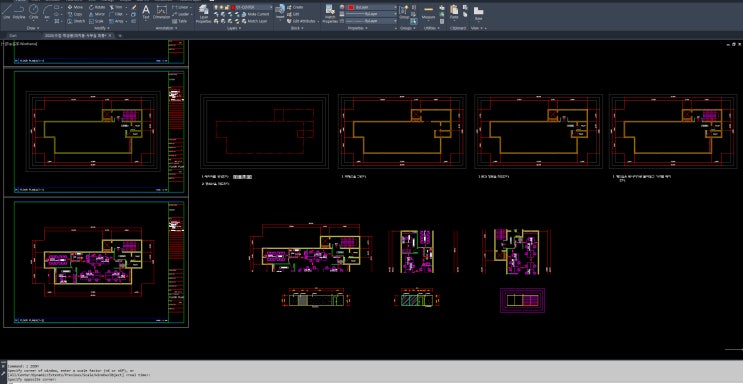Open the current layer dropdown list
This screenshot has height=384, width=743.
271,8
